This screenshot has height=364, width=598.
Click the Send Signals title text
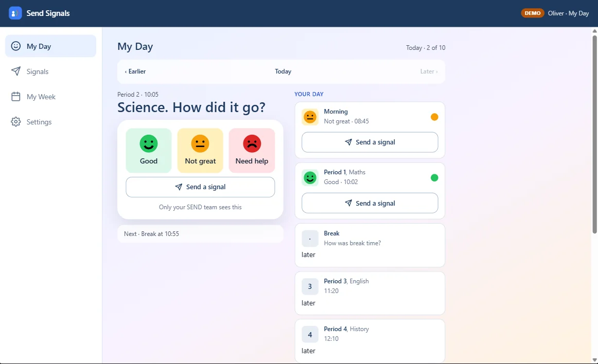(x=48, y=13)
